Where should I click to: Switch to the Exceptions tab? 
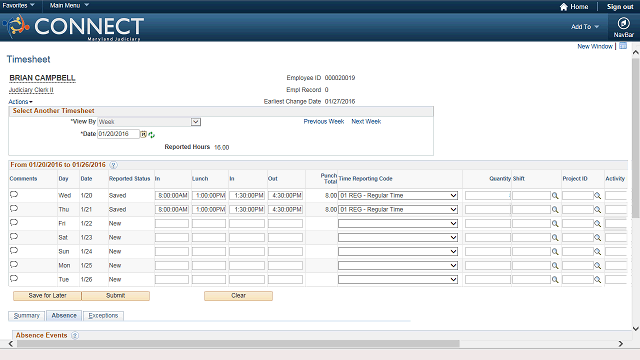pyautogui.click(x=103, y=316)
